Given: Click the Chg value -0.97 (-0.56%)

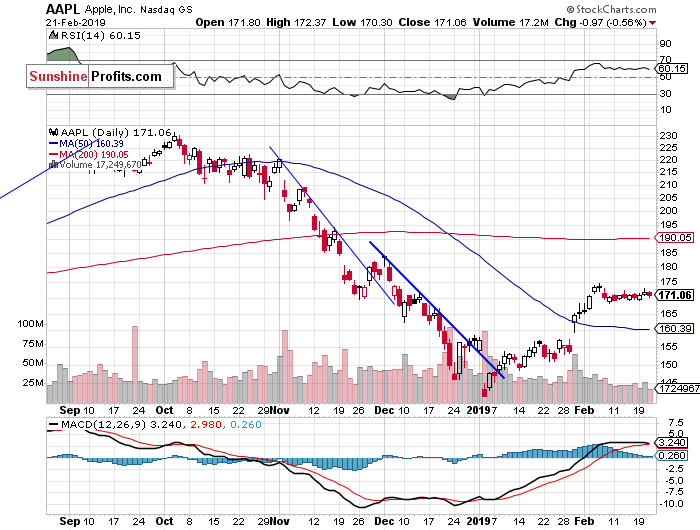Looking at the screenshot, I should (x=613, y=22).
